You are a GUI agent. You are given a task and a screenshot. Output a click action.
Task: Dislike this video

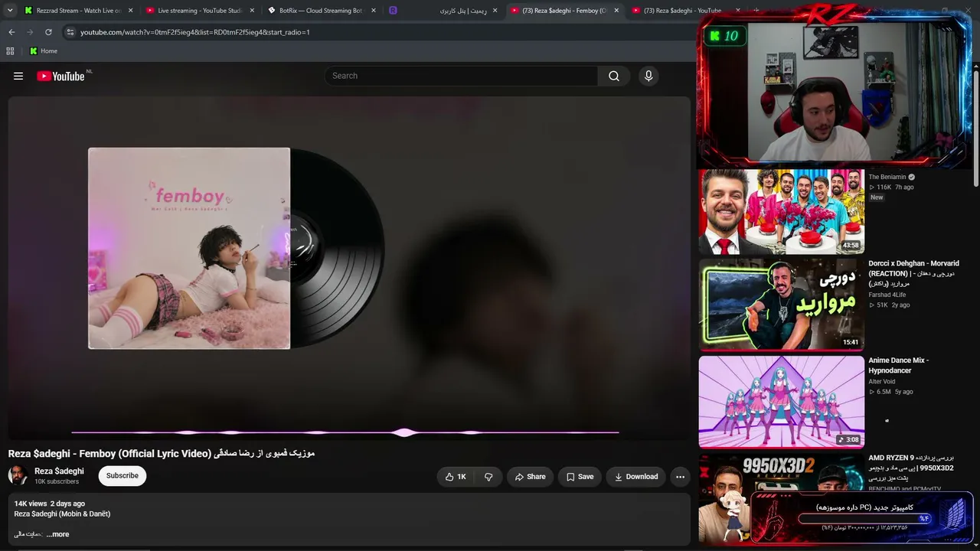[x=488, y=477]
